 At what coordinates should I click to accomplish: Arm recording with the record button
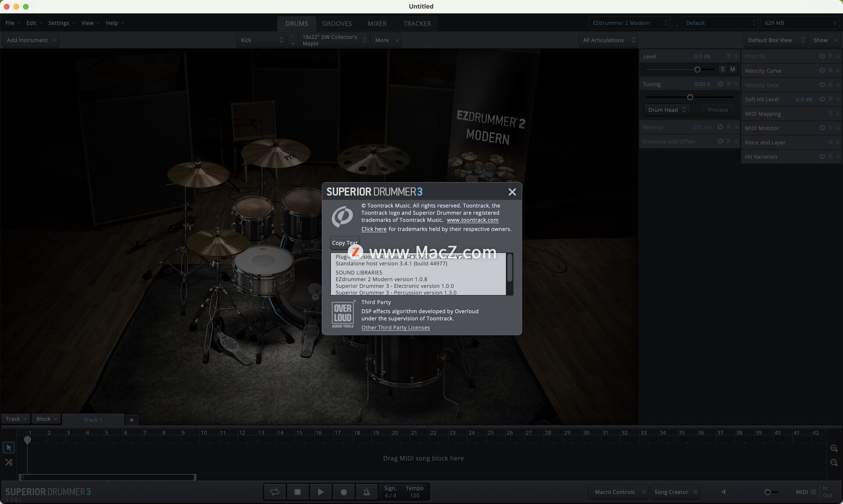[344, 492]
